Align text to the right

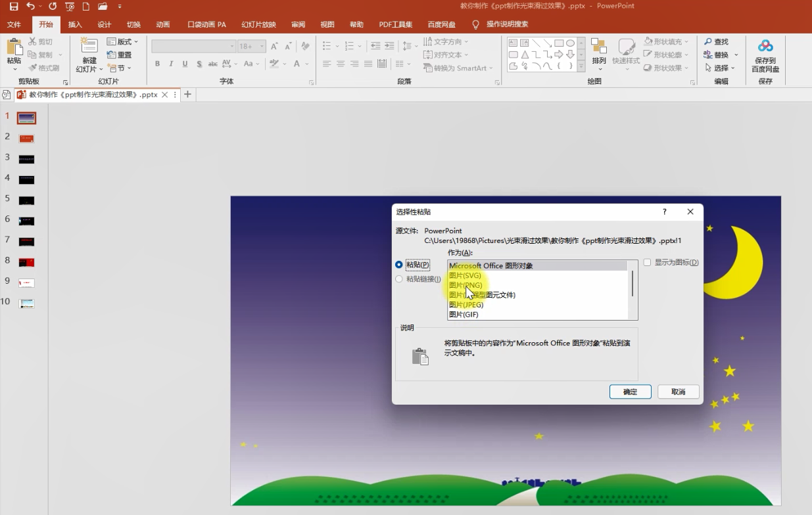354,64
